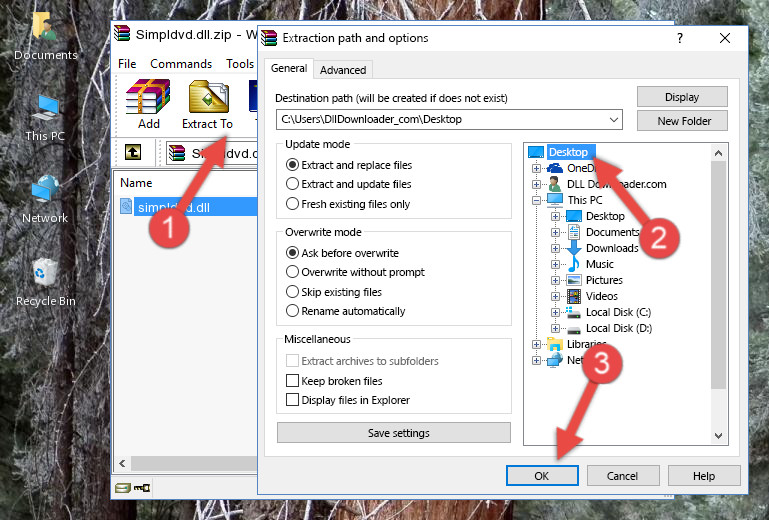Click the Cancel button
The width and height of the screenshot is (769, 520).
622,476
